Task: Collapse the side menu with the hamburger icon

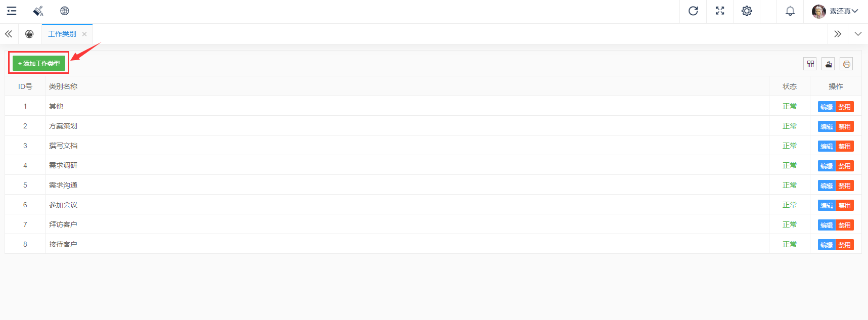Action: click(12, 11)
